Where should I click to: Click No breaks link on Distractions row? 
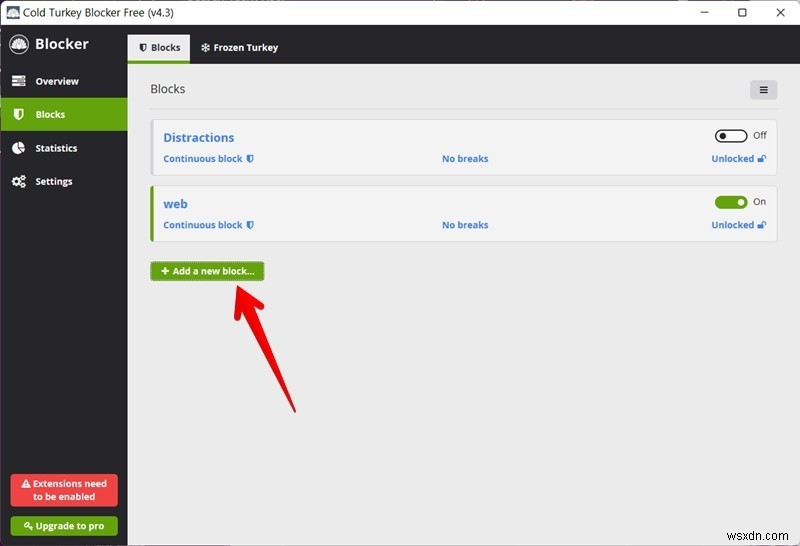465,159
